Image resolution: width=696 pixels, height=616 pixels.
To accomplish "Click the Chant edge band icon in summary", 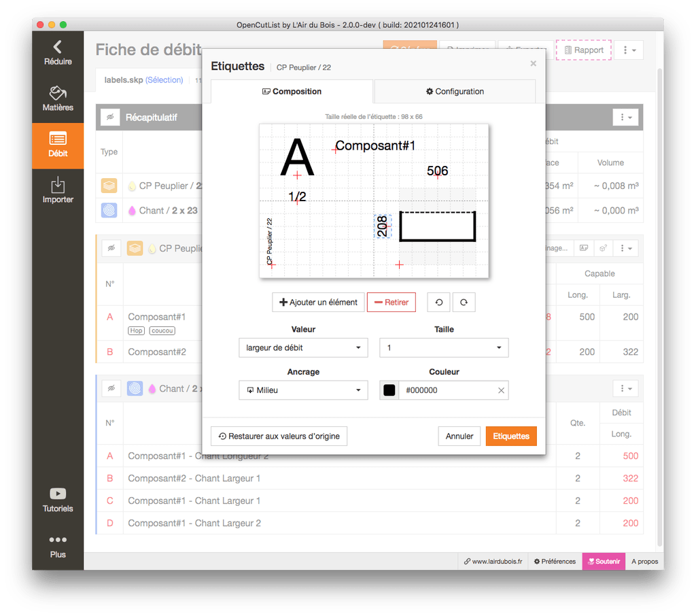I will [x=109, y=210].
